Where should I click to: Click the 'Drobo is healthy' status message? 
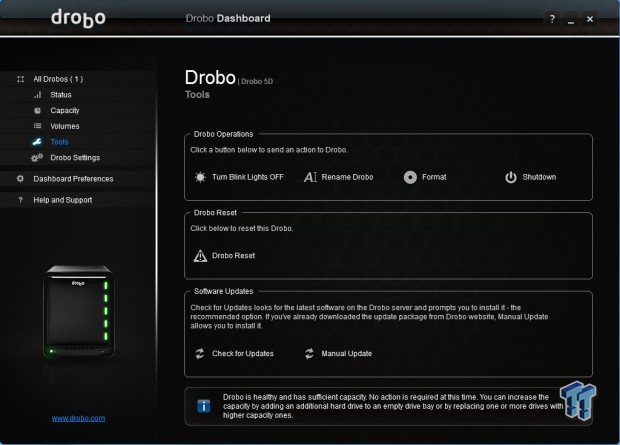tap(393, 406)
